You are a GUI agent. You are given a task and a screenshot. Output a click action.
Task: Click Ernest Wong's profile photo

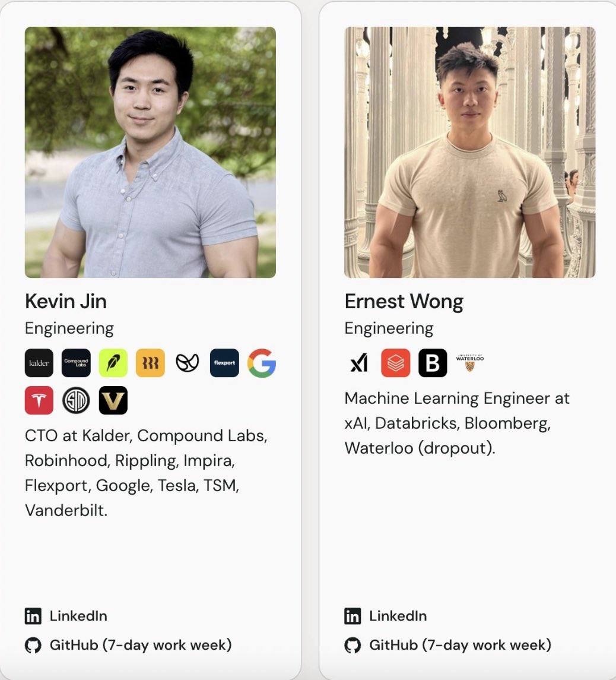coord(470,152)
